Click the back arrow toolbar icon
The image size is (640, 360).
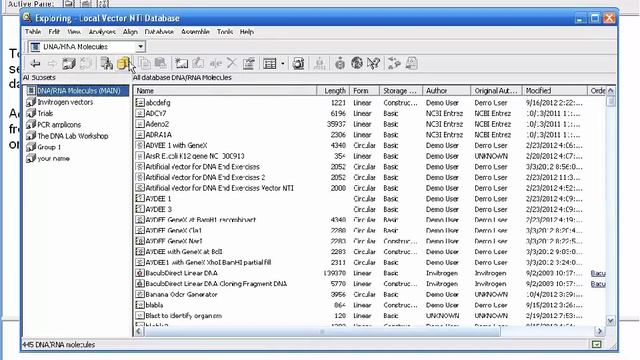point(36,63)
